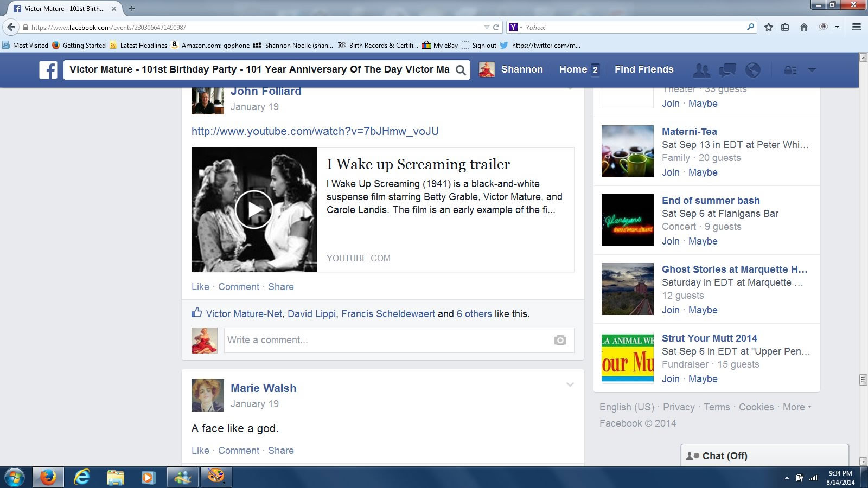Comment on John Folliard's trailer post

pos(239,287)
